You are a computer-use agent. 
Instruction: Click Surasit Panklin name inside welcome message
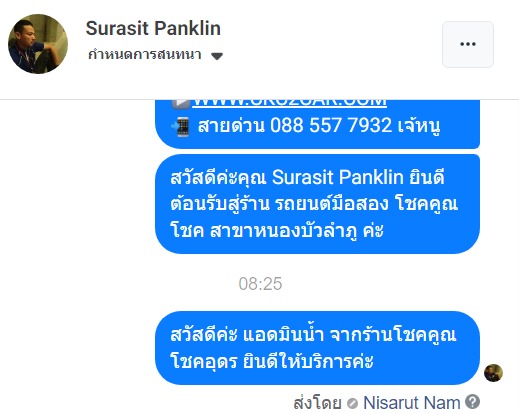click(337, 177)
